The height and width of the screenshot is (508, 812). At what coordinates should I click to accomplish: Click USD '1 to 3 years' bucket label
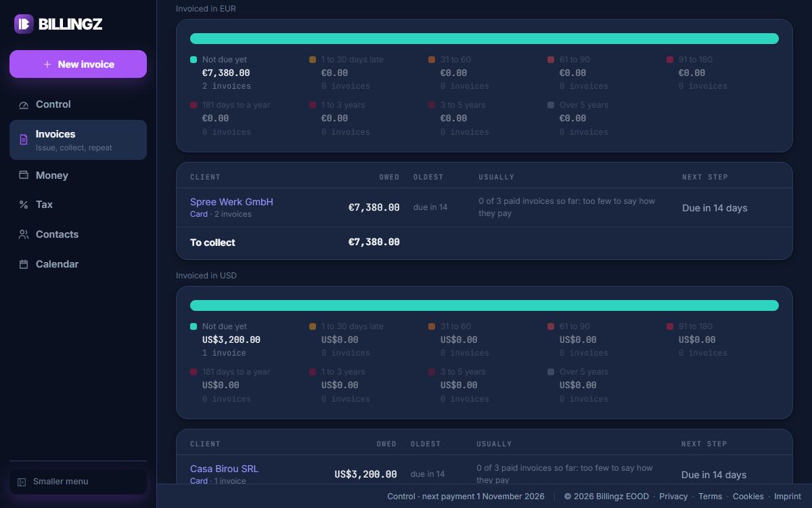343,372
